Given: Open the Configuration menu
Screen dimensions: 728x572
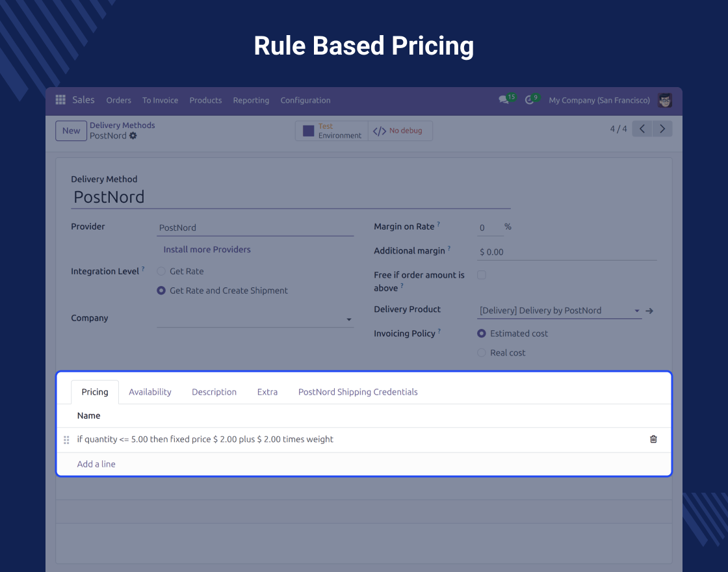Looking at the screenshot, I should tap(305, 100).
